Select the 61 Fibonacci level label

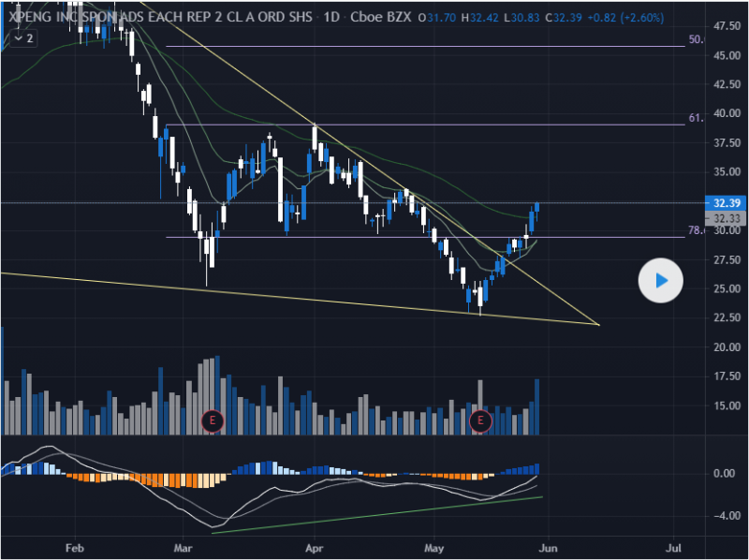pyautogui.click(x=696, y=119)
